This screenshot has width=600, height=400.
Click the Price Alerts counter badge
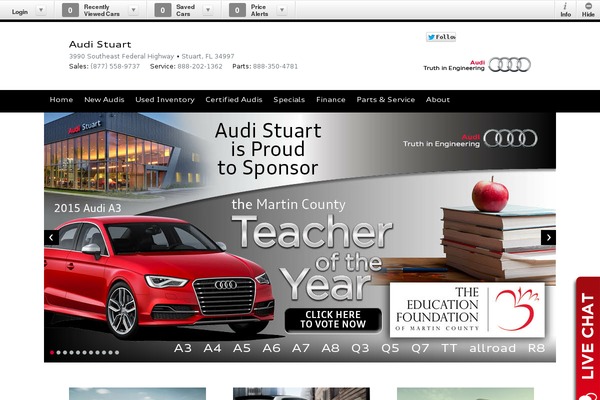click(237, 10)
